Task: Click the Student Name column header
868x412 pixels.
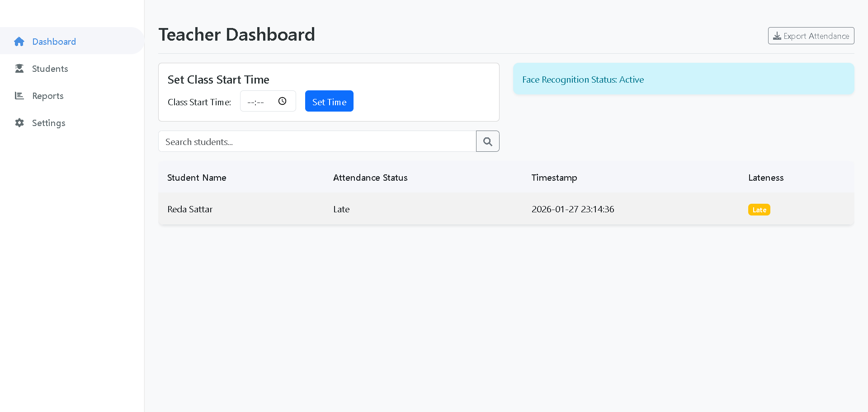Action: (197, 178)
